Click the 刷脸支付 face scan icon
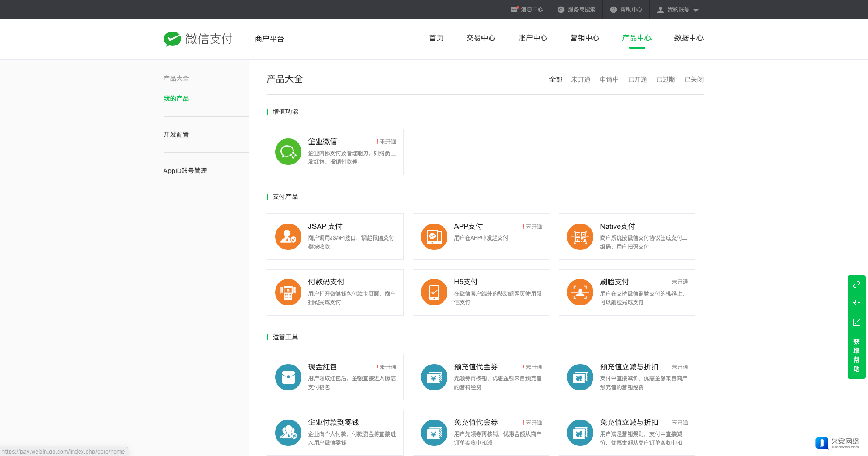 [x=580, y=292]
